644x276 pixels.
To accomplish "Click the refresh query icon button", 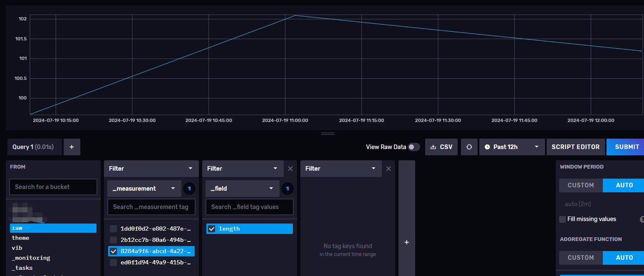I will (x=469, y=147).
